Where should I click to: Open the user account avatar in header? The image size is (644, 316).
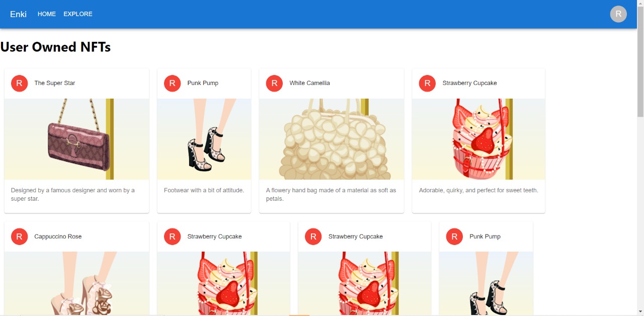point(618,14)
